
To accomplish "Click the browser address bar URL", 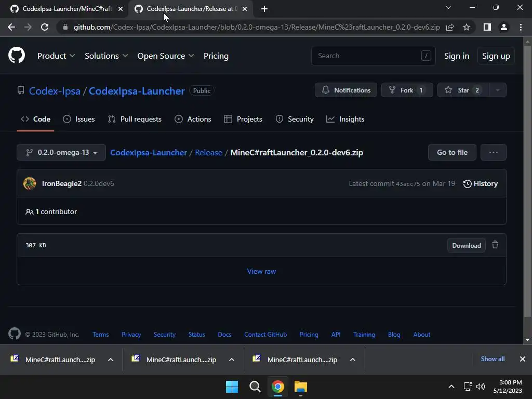I will coord(257,27).
